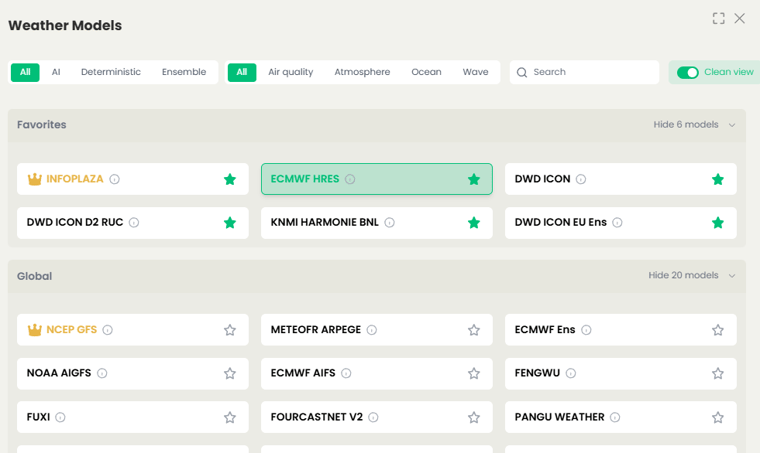Screen dimensions: 760x453
Task: Unfavorite ECMWF HRES star
Action: click(x=474, y=179)
